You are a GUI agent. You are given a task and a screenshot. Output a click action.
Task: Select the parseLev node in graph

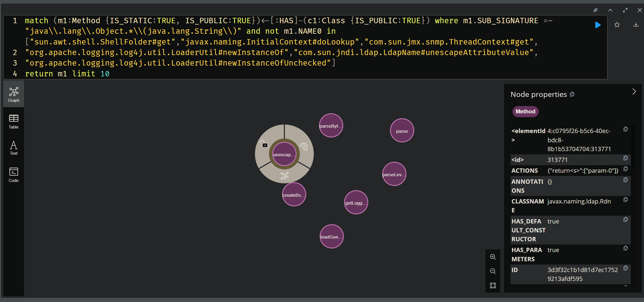[x=394, y=174]
